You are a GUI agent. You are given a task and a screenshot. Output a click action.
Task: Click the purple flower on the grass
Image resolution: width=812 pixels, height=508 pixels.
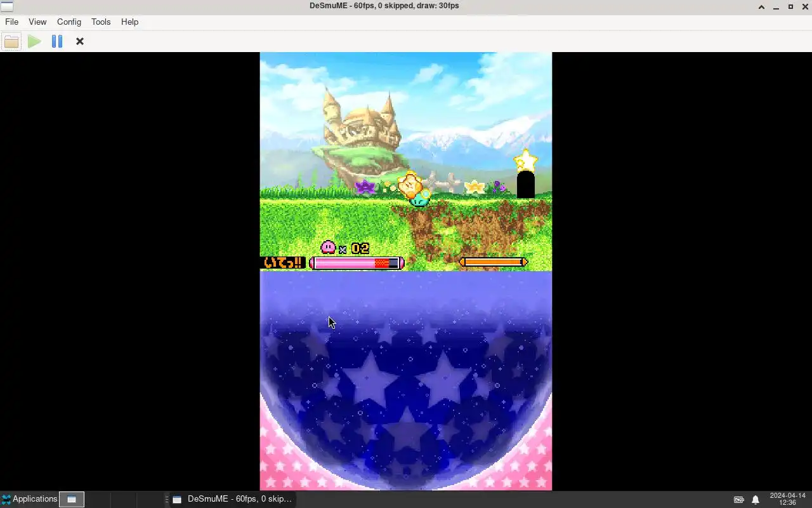pyautogui.click(x=365, y=187)
